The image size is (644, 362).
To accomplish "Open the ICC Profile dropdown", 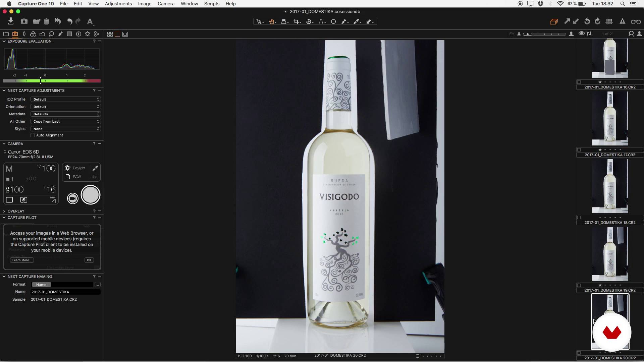I will pyautogui.click(x=66, y=99).
